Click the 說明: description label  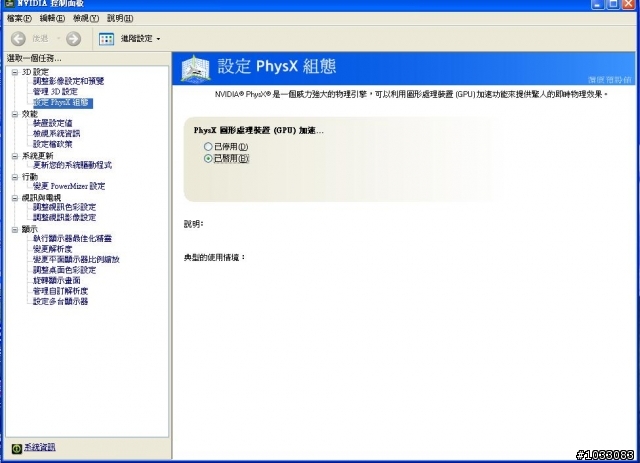coord(193,224)
